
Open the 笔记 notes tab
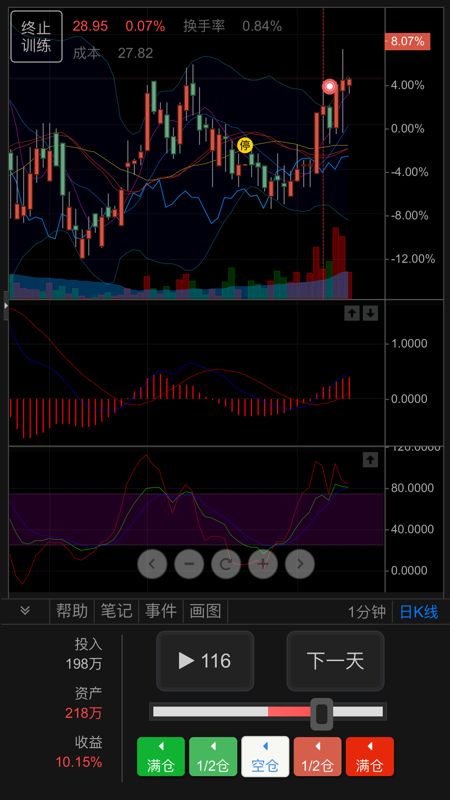point(116,611)
